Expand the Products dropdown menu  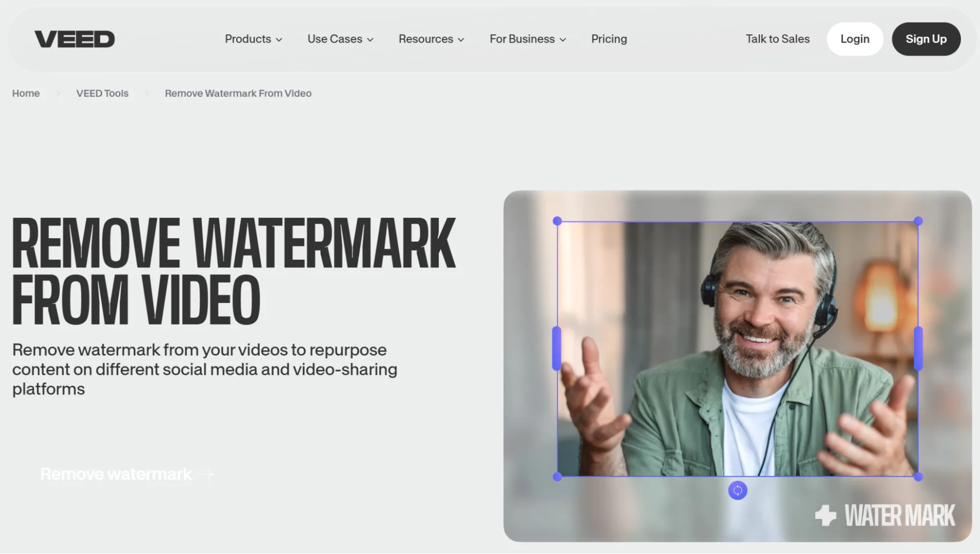tap(253, 39)
